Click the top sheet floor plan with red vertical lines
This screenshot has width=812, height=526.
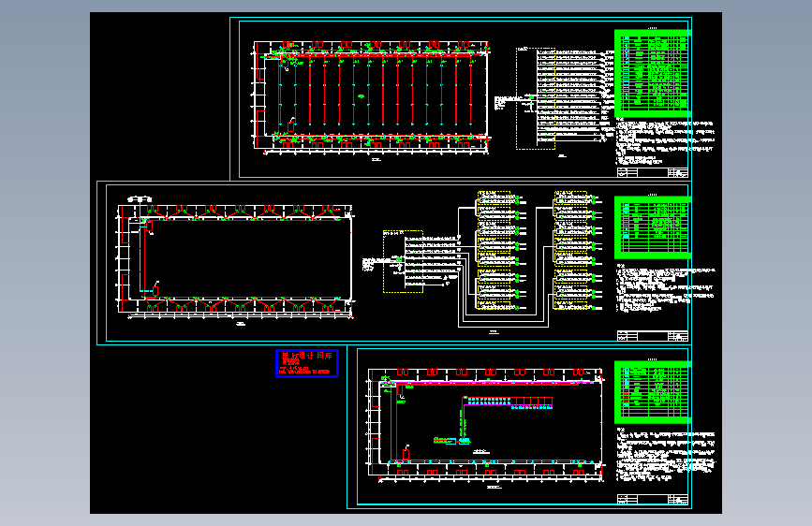click(x=371, y=96)
